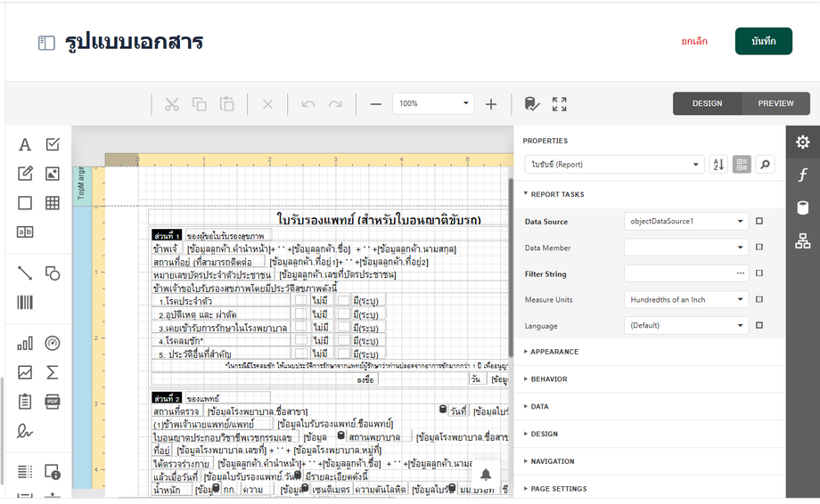Select the Sparkline toolbox control
820x504 pixels.
25,372
